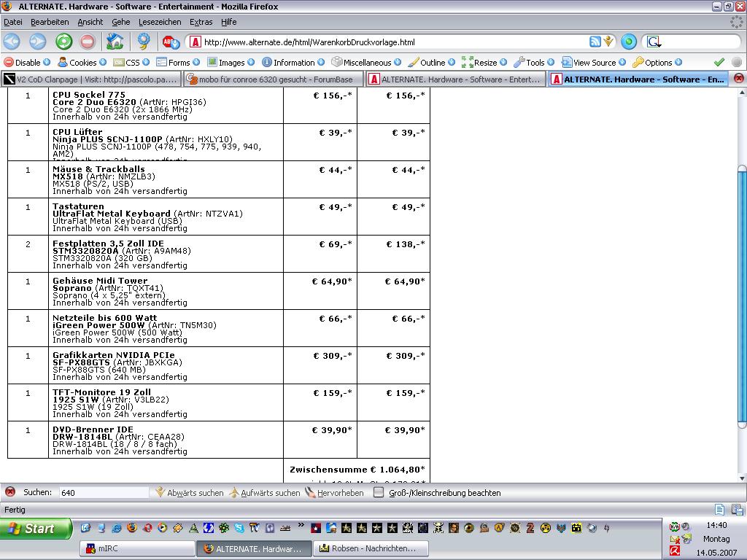This screenshot has width=747, height=560.
Task: Open the Web Developer Cookies menu
Action: [82, 63]
